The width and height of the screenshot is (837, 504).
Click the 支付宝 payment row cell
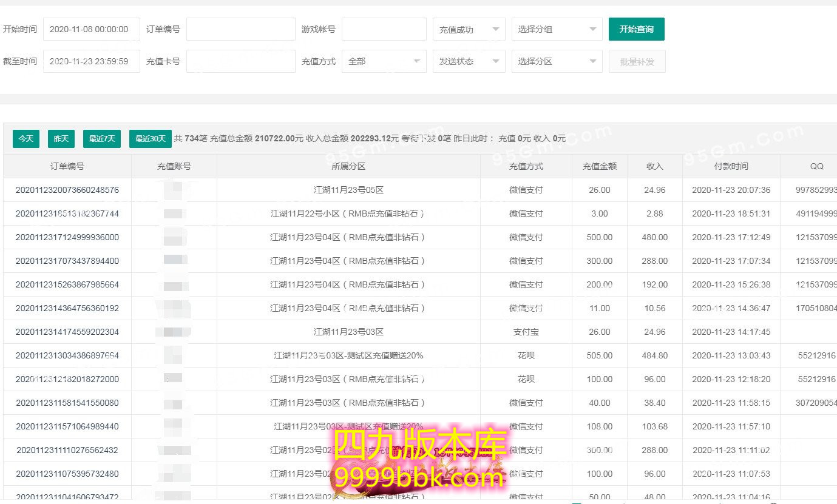pyautogui.click(x=526, y=332)
